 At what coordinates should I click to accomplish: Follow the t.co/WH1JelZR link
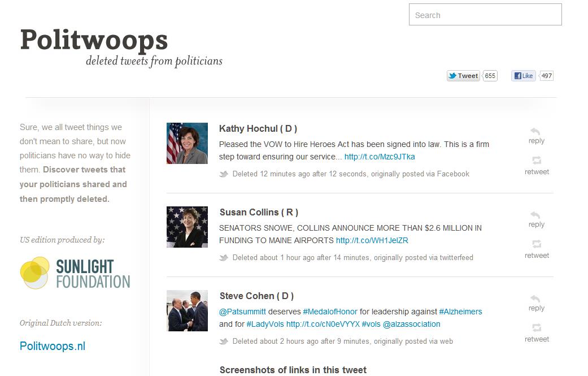point(372,240)
